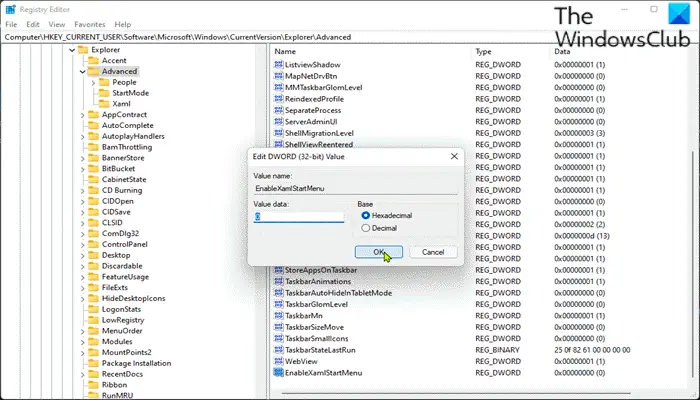Screen dimensions: 700x400
Task: Collapse the Explorer tree node
Action: pyautogui.click(x=72, y=50)
